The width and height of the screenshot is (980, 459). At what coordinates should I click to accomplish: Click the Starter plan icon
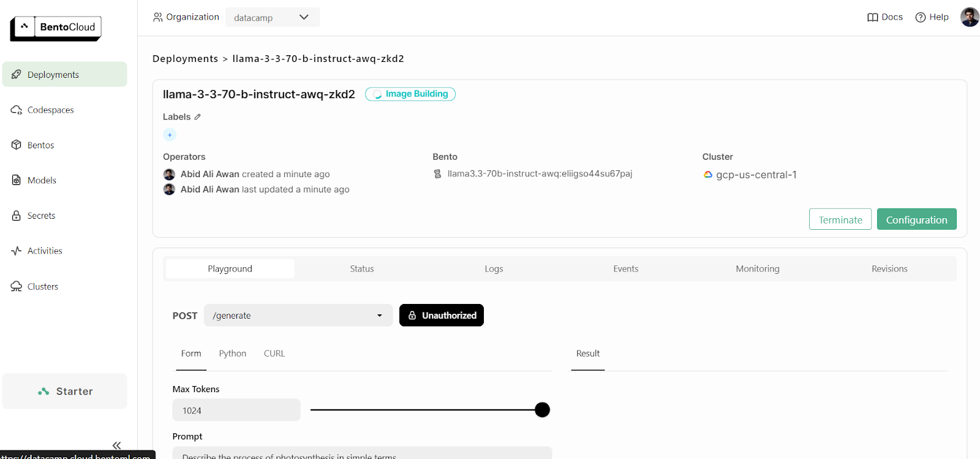[x=43, y=392]
